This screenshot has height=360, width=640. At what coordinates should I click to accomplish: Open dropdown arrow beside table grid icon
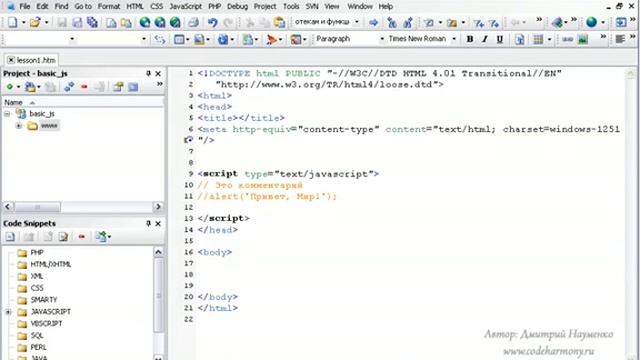549,39
